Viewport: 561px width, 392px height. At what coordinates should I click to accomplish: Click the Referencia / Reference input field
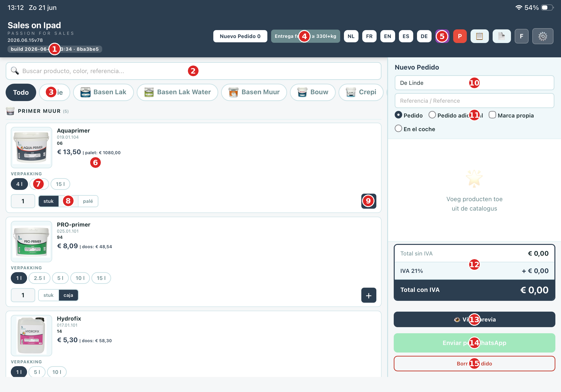coord(474,101)
